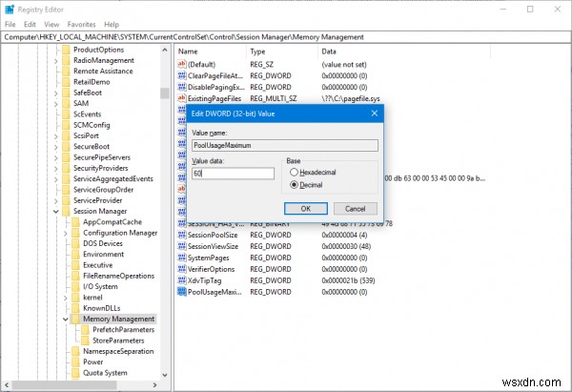Expand the SafeBoot tree node
Screen dimensions: 572x392
point(56,93)
